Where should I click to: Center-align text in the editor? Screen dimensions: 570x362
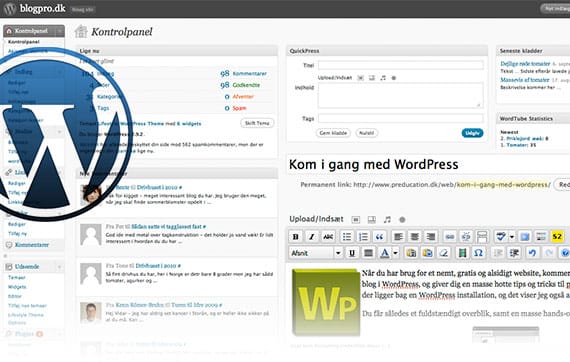(414, 237)
